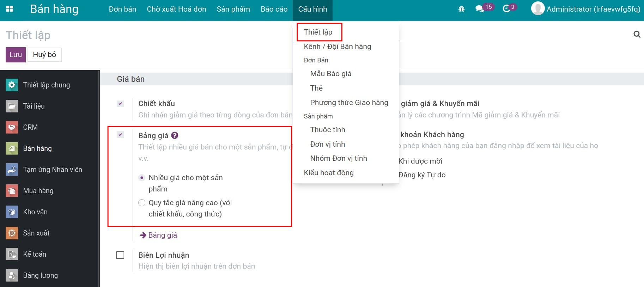Click the Tạm ứng Nhân viên icon
The height and width of the screenshot is (287, 644).
12,170
